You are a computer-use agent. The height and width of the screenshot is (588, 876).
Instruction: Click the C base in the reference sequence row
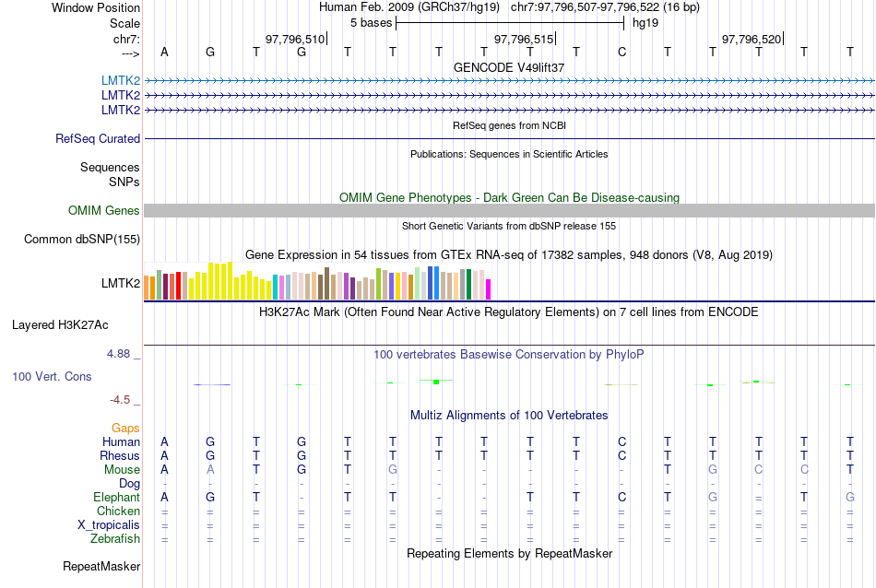pos(621,52)
